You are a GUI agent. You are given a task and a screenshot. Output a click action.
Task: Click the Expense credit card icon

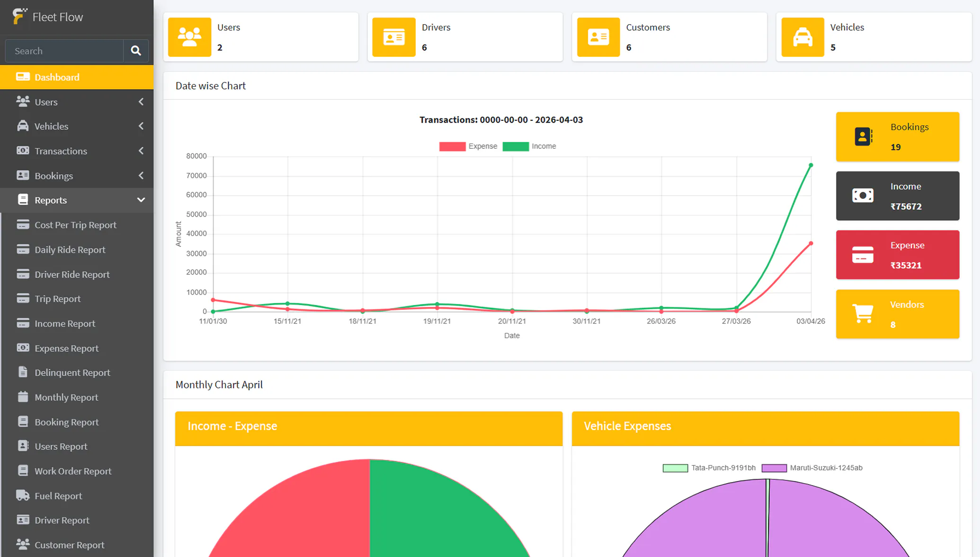863,255
